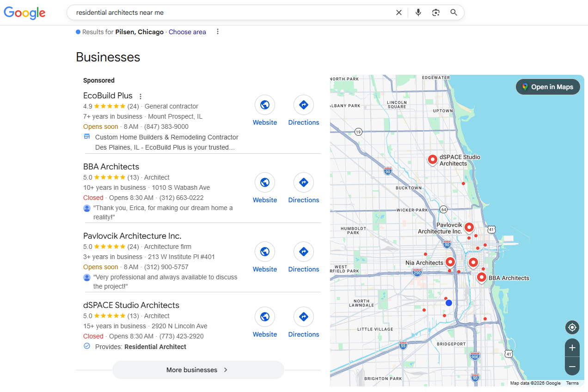Click the magnifying glass search button

[x=453, y=13]
